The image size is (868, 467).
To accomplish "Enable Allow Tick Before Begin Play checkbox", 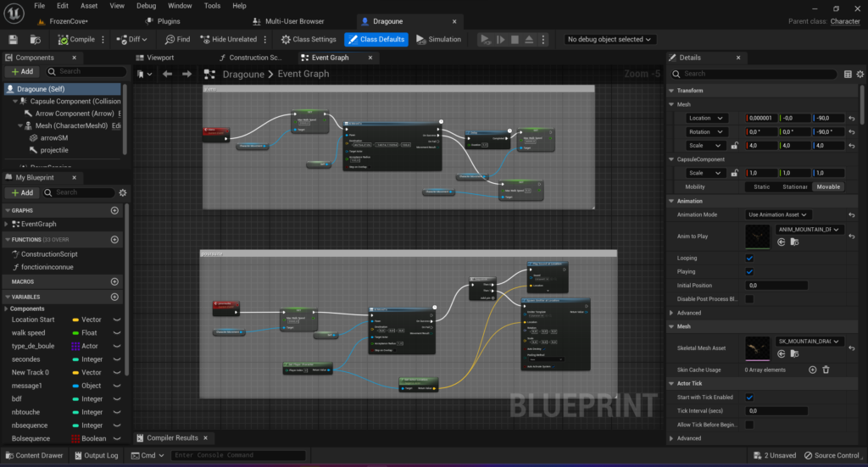I will coord(749,424).
